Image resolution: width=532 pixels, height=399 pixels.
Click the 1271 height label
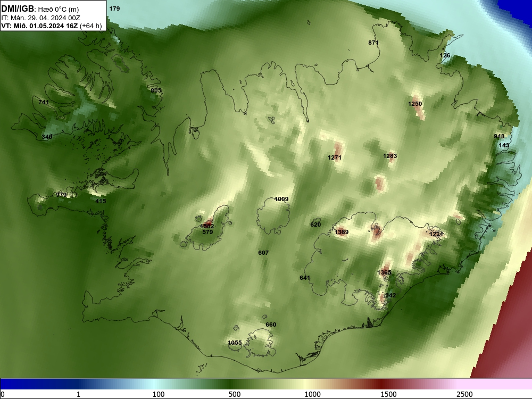tap(335, 157)
